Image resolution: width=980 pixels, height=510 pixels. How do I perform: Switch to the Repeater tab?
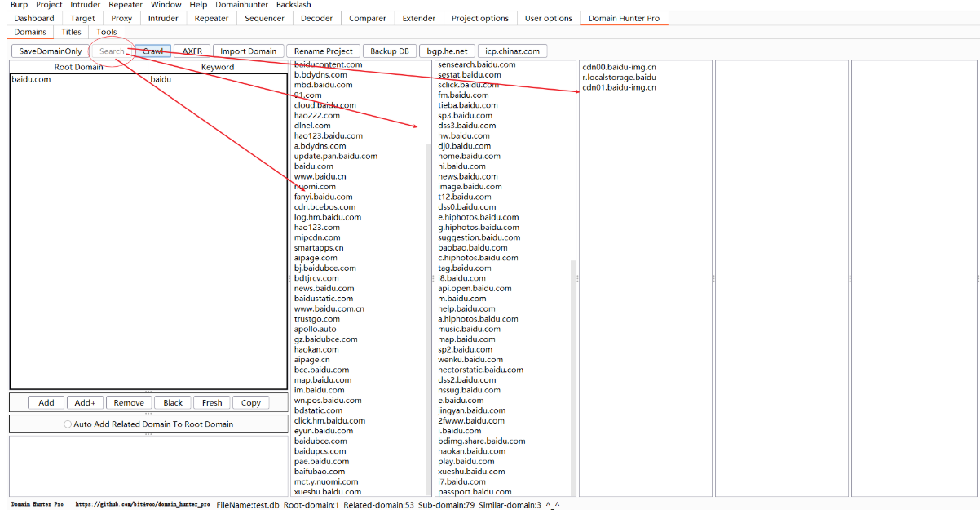point(212,18)
